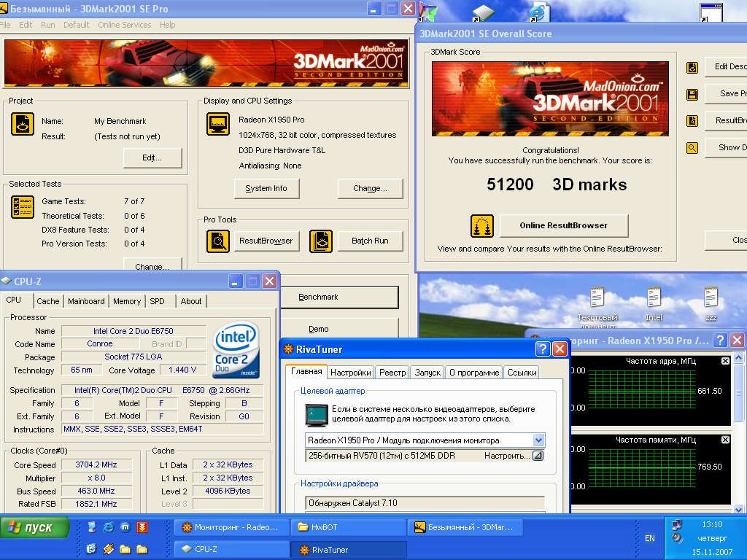Switch to the Mainboard tab in CPU-Z
Viewport: 747px width, 560px height.
86,301
